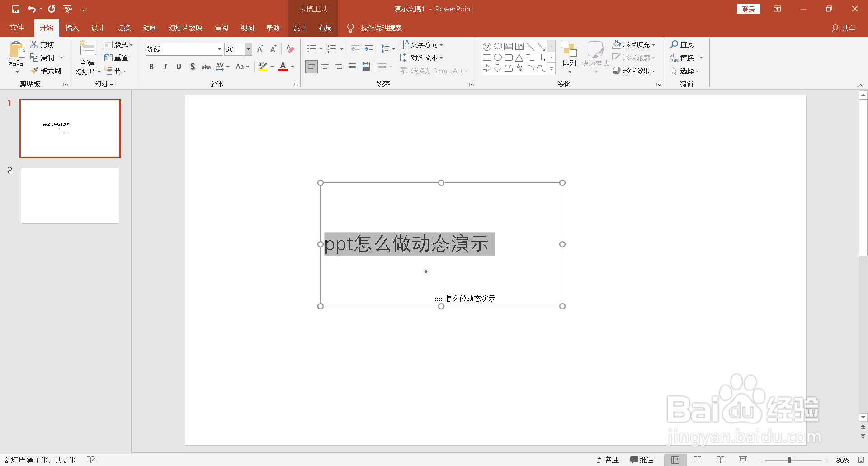Viewport: 868px width, 466px height.
Task: Click the 登录 (Sign in) button
Action: click(x=749, y=9)
